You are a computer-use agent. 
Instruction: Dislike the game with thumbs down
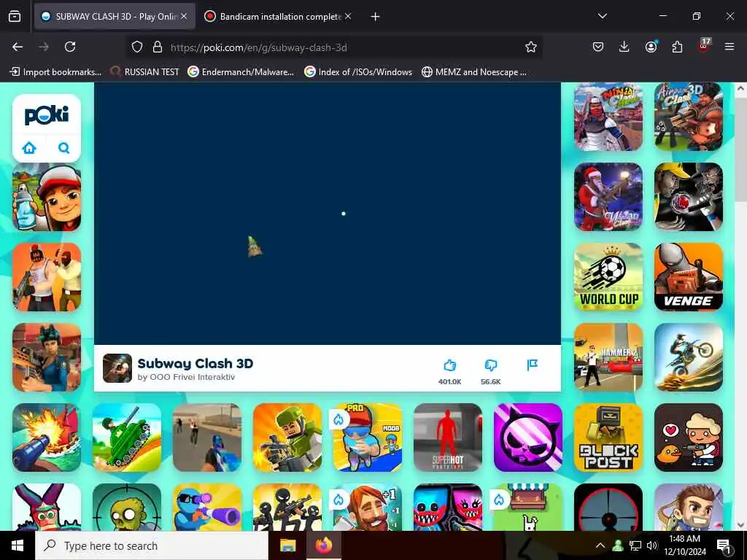(x=491, y=365)
